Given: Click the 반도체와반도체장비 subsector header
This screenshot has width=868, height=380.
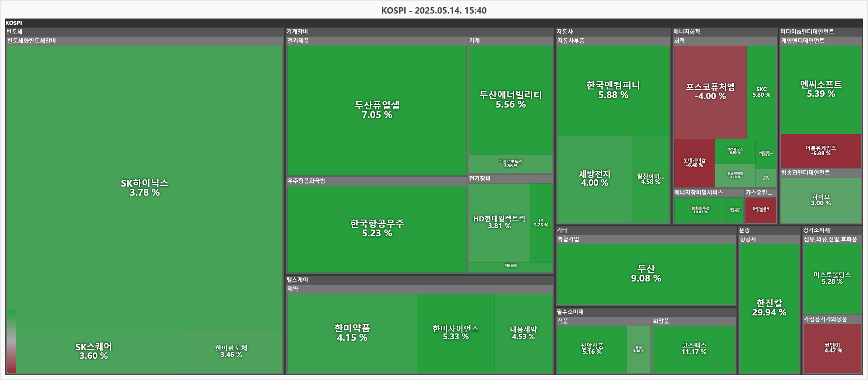Looking at the screenshot, I should pos(145,41).
